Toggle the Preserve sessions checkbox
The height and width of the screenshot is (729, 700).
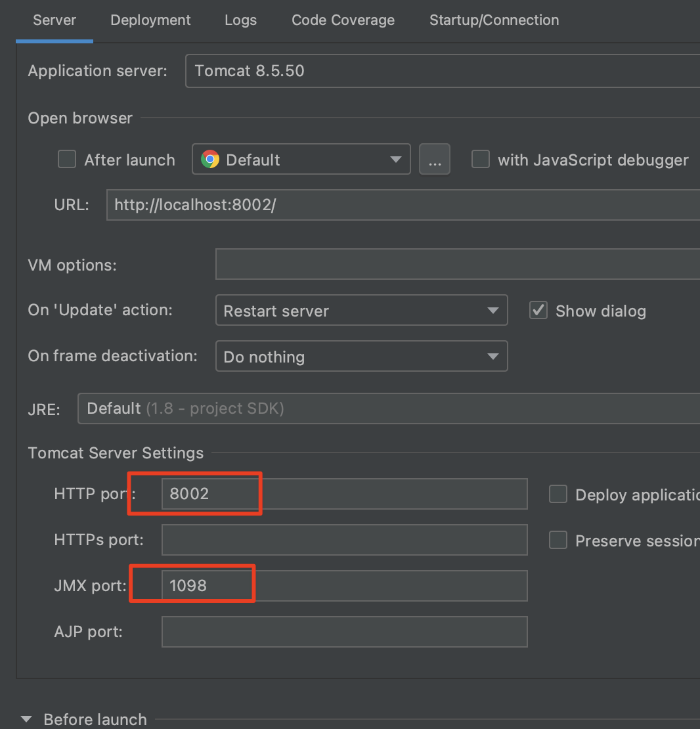click(x=558, y=540)
